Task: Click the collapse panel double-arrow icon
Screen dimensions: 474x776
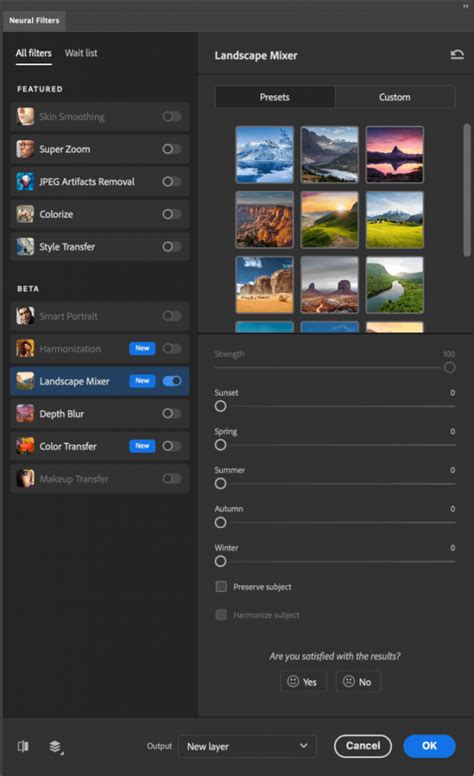Action: click(x=466, y=6)
